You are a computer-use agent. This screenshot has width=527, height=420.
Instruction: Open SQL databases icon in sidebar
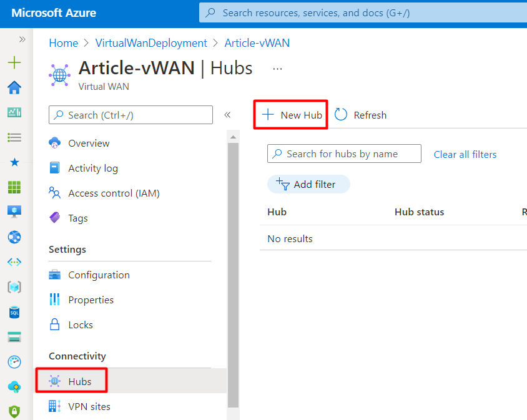tap(14, 312)
